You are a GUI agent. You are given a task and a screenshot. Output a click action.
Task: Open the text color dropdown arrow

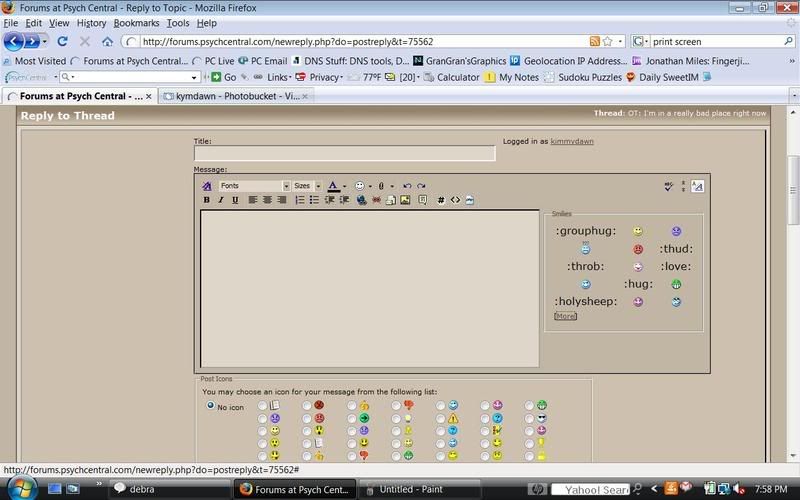(x=344, y=186)
